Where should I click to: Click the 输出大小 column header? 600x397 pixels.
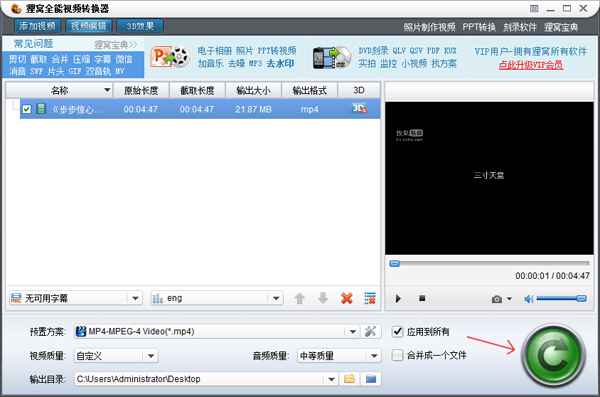click(253, 90)
